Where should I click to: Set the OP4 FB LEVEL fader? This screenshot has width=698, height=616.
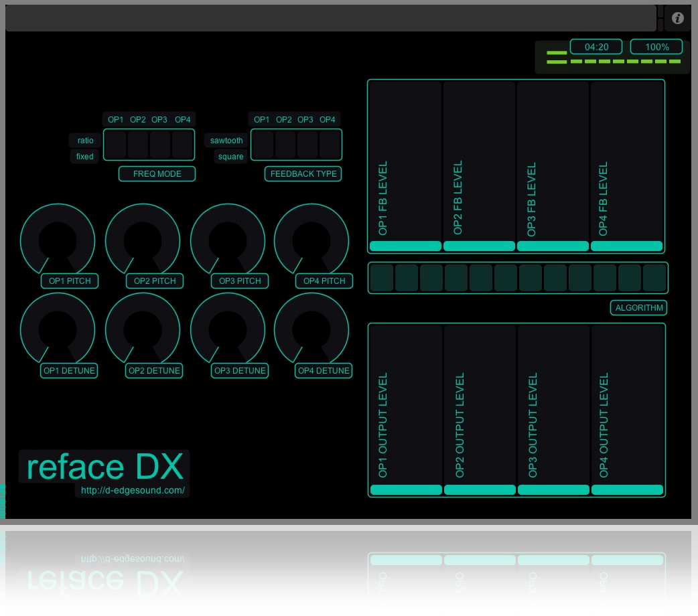[627, 167]
